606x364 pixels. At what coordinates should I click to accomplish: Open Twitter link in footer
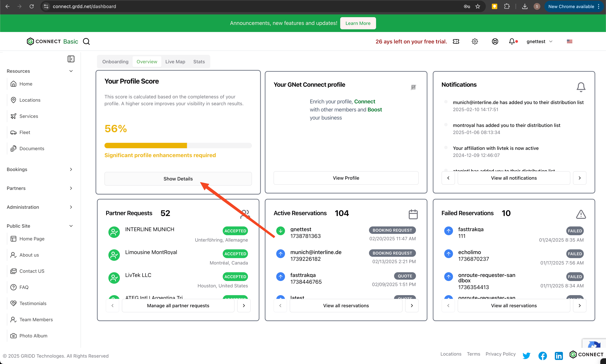tap(526, 355)
